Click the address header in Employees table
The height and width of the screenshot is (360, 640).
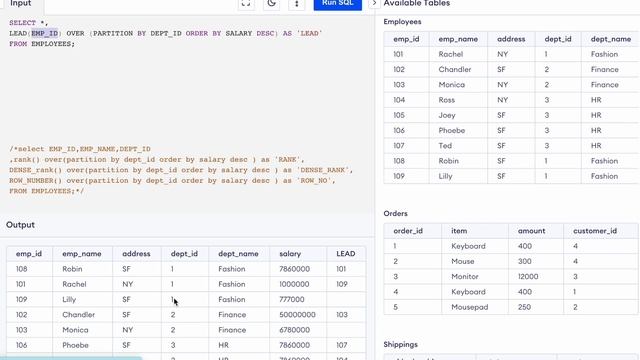click(x=511, y=39)
